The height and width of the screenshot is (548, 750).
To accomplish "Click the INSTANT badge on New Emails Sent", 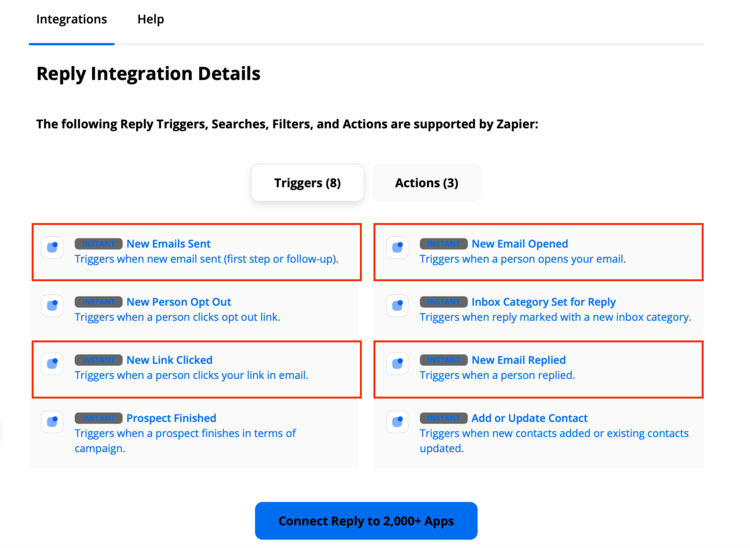I will (99, 244).
